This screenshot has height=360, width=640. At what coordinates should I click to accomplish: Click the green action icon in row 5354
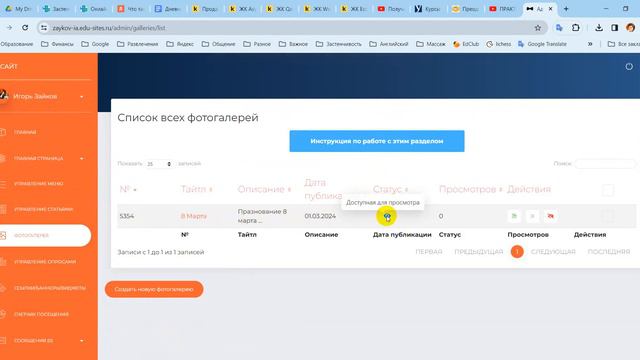pyautogui.click(x=514, y=216)
